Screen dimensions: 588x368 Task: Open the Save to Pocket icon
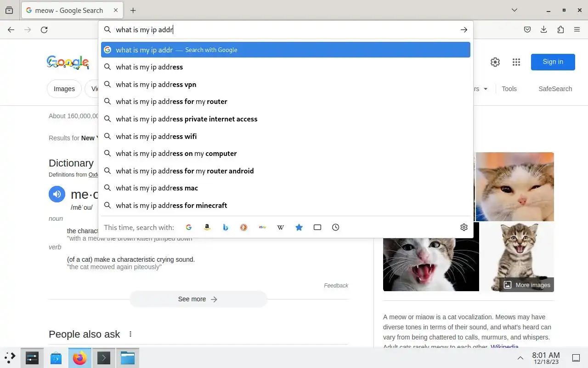[527, 29]
